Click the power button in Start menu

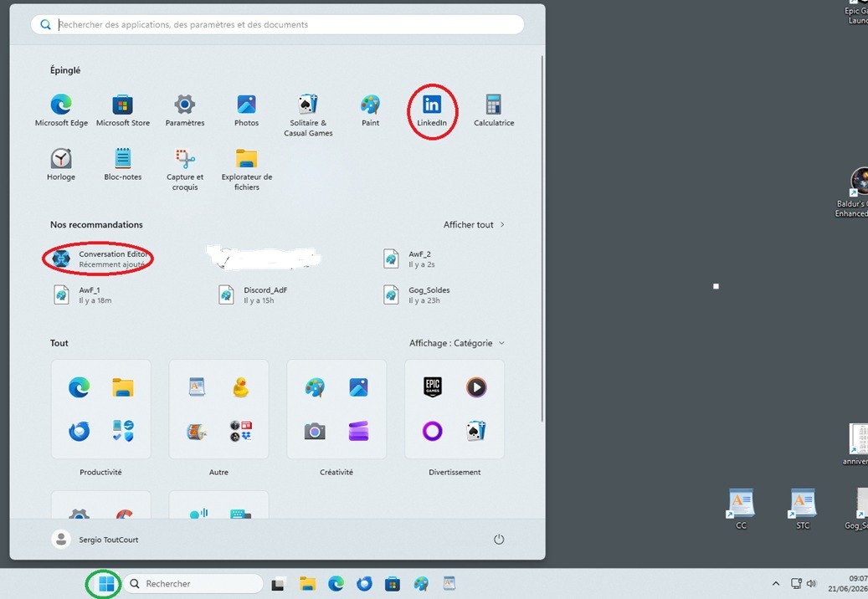tap(499, 540)
